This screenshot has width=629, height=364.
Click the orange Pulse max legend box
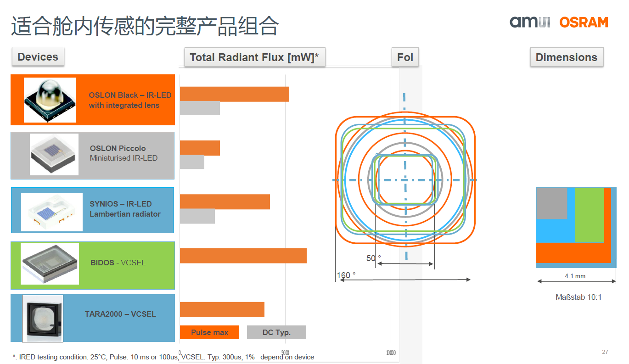209,332
